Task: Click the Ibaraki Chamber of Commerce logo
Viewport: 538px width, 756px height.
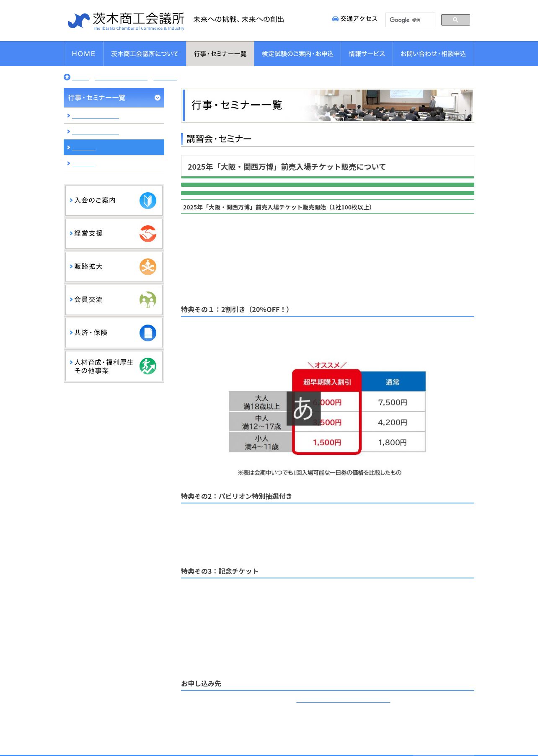Action: 126,21
